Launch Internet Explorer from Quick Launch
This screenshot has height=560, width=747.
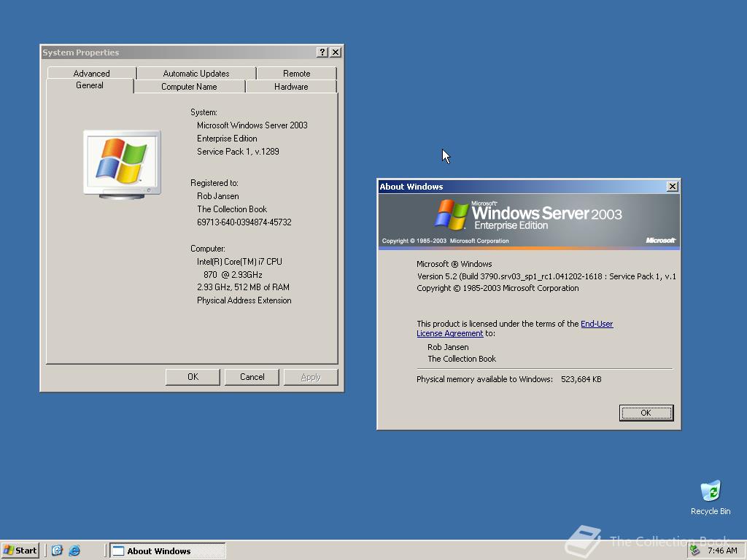point(74,551)
